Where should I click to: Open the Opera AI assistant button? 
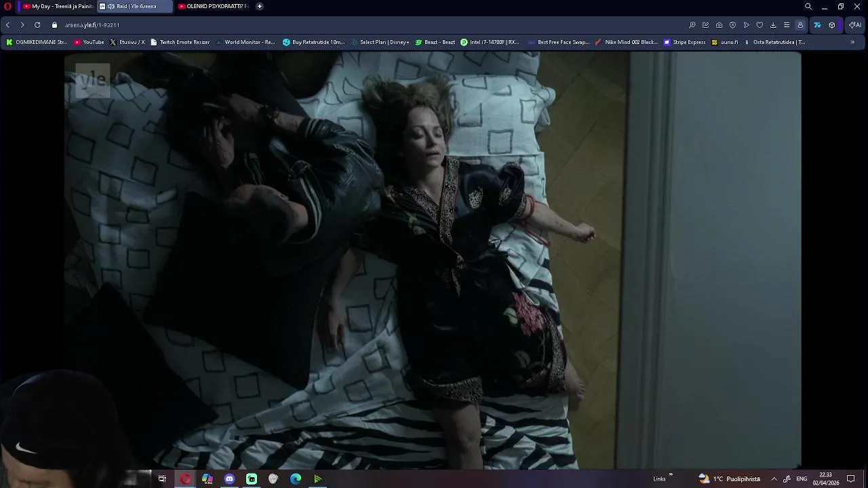[855, 25]
